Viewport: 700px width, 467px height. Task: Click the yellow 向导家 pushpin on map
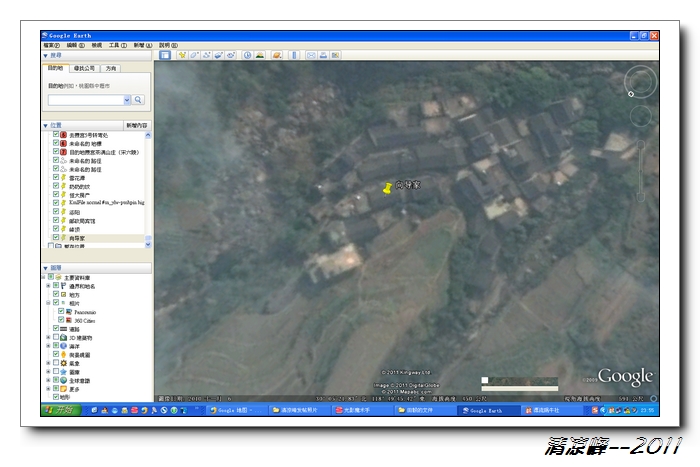click(387, 188)
